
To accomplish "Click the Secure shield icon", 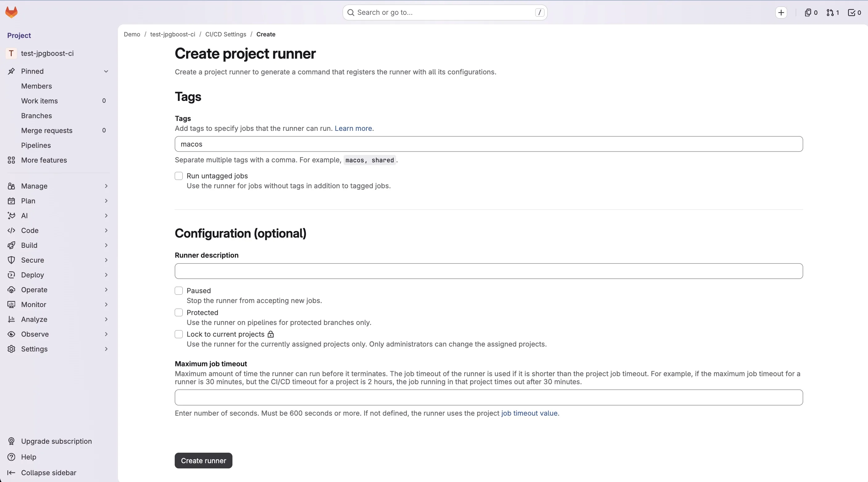I will coord(11,260).
